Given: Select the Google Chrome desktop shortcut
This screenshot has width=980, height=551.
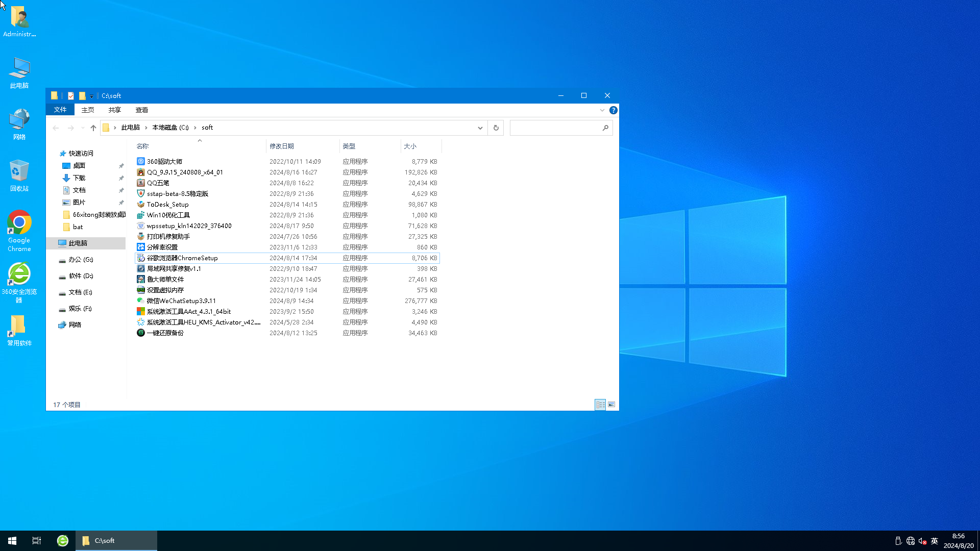Looking at the screenshot, I should point(19,231).
